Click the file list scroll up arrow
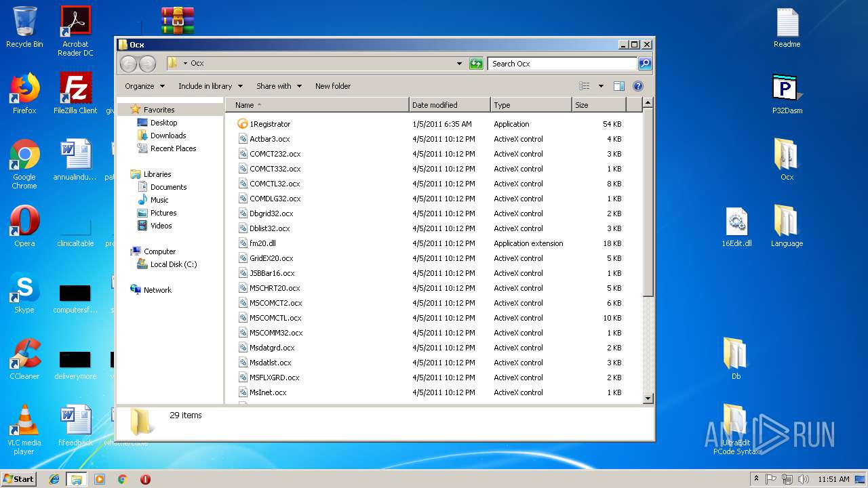 coord(648,103)
